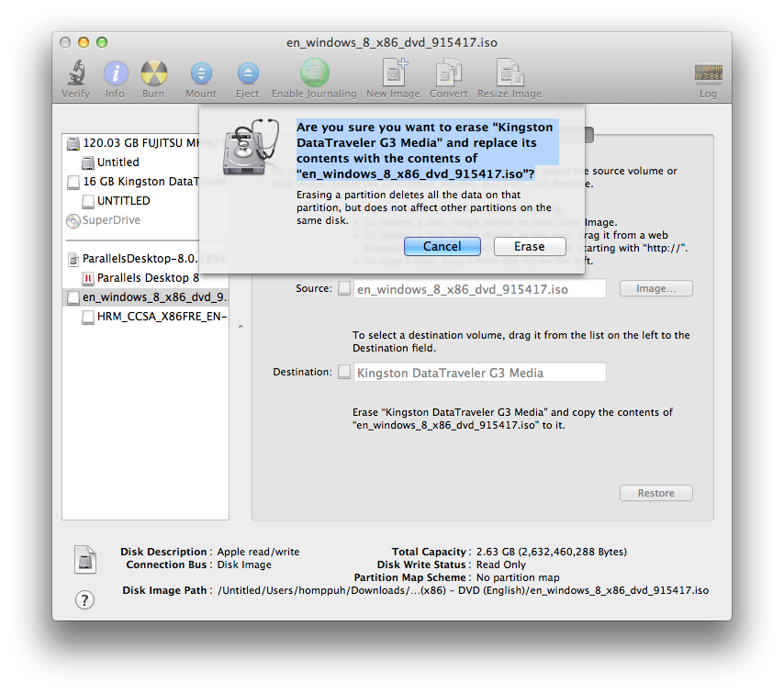784x693 pixels.
Task: Click the disk icon beside the Destination field
Action: pos(344,372)
